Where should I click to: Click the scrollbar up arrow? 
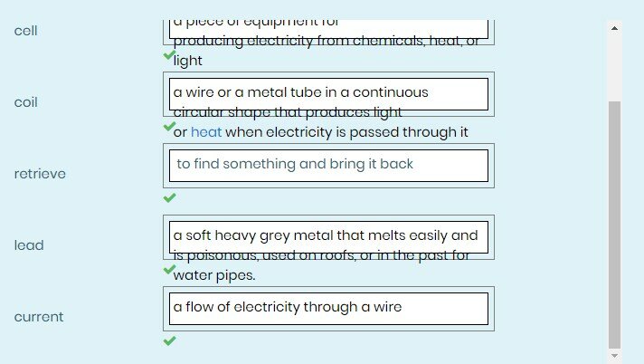pos(615,28)
